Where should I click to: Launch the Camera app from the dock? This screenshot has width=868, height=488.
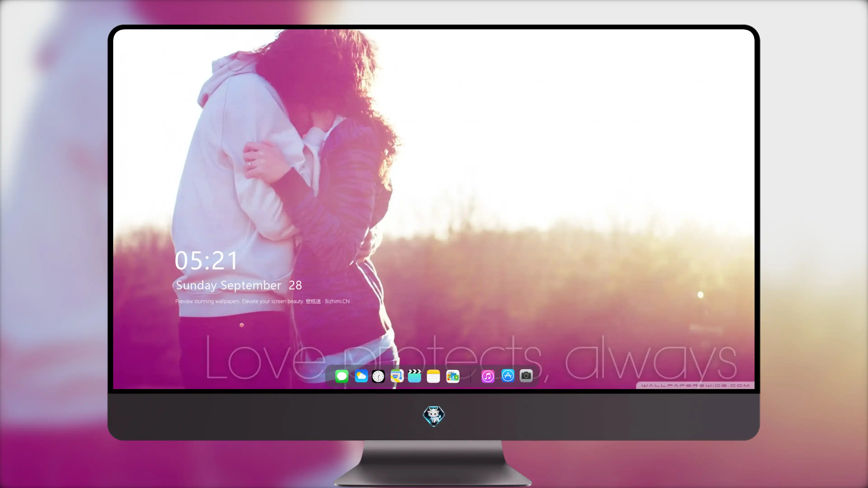pyautogui.click(x=526, y=375)
